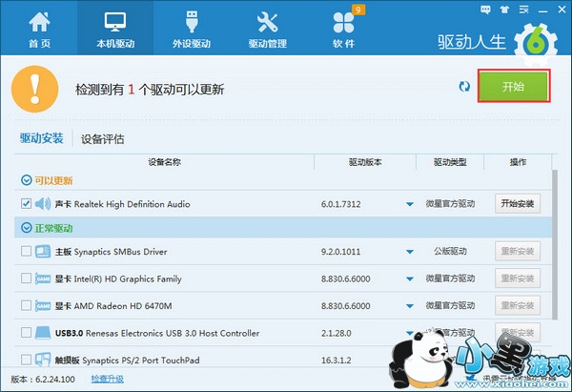This screenshot has width=572, height=392.
Task: Click the refresh scan icon beside 开始
Action: 464,87
